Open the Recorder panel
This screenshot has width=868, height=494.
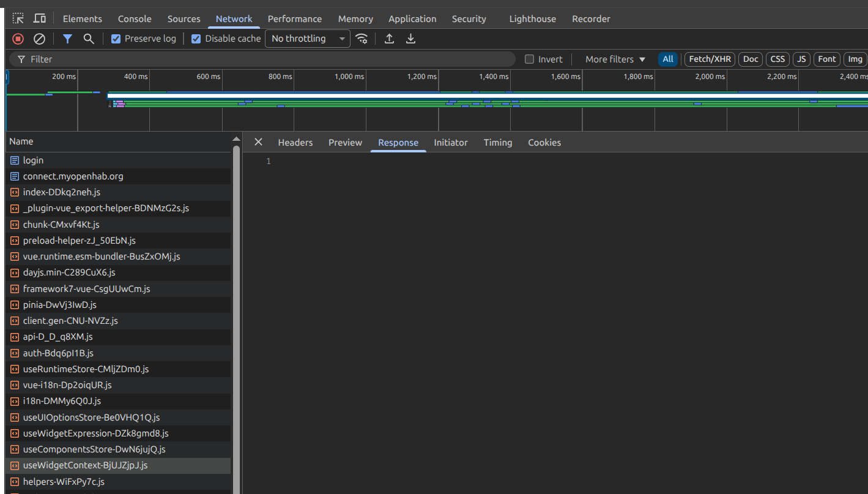coord(591,19)
